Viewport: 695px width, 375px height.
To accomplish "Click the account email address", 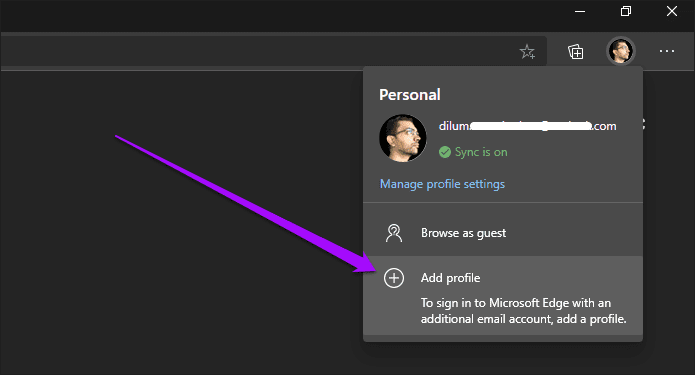I will (527, 126).
